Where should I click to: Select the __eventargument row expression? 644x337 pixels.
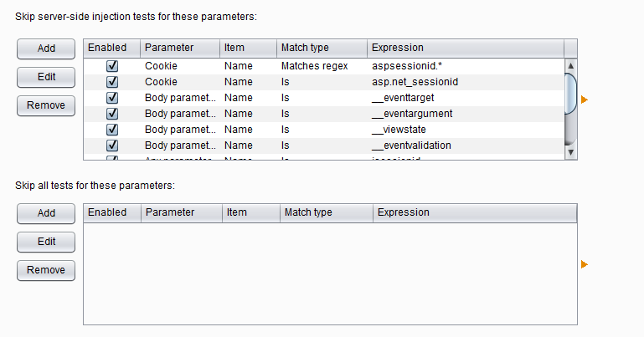point(412,114)
